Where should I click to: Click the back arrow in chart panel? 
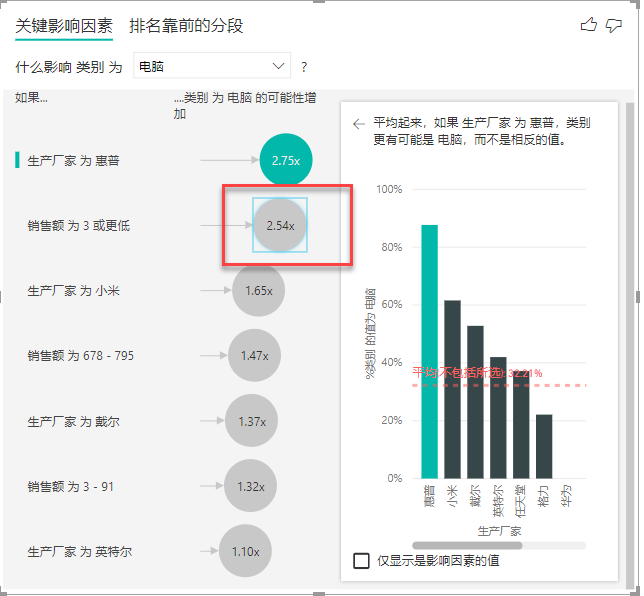359,124
